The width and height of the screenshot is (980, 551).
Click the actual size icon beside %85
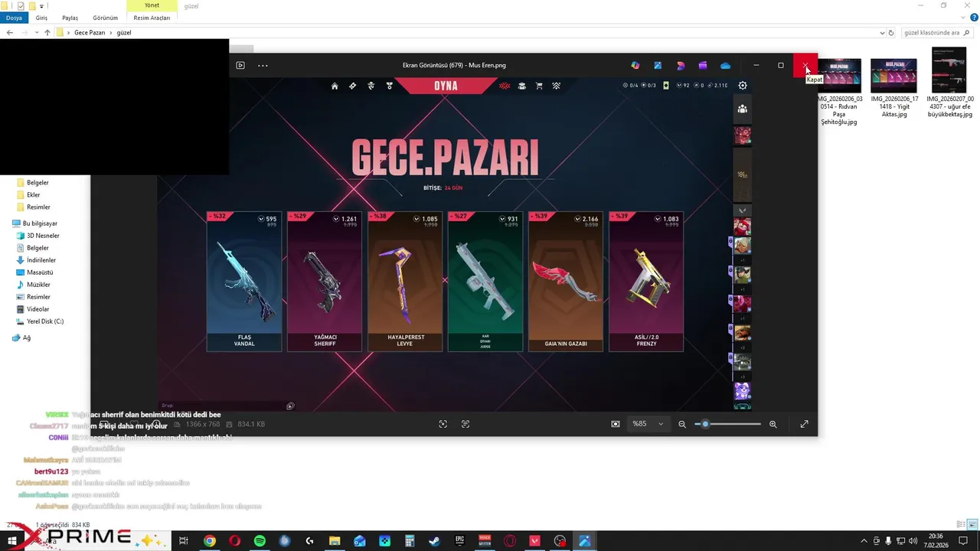[x=616, y=424]
